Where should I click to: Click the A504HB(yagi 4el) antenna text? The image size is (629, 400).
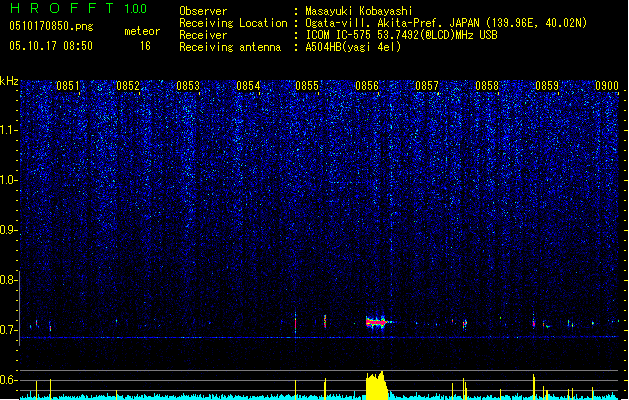pyautogui.click(x=353, y=47)
